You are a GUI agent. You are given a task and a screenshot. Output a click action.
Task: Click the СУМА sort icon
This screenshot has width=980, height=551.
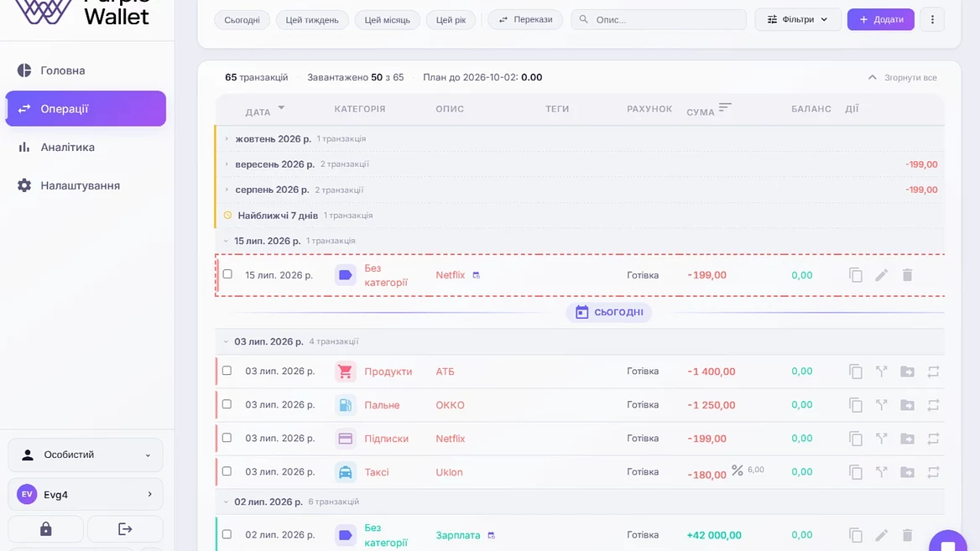click(x=724, y=108)
